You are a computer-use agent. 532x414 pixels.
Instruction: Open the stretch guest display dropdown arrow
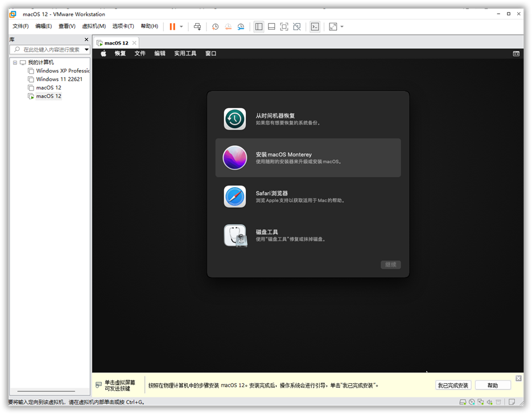click(x=342, y=27)
